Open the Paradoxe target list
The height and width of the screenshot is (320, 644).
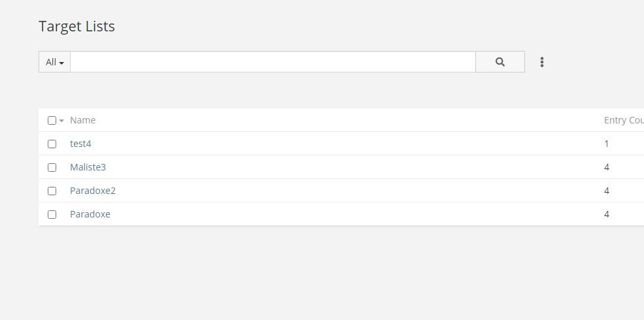90,214
